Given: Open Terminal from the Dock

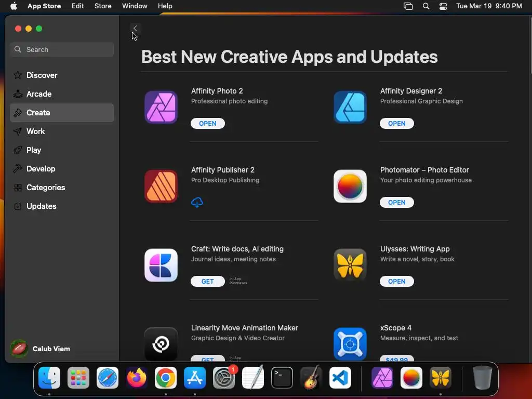Looking at the screenshot, I should click(282, 378).
